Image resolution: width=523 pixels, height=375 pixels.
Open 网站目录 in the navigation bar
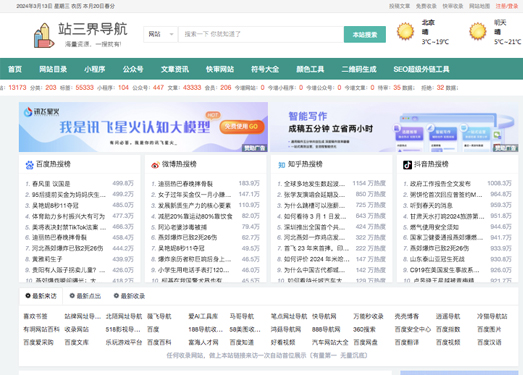click(53, 69)
